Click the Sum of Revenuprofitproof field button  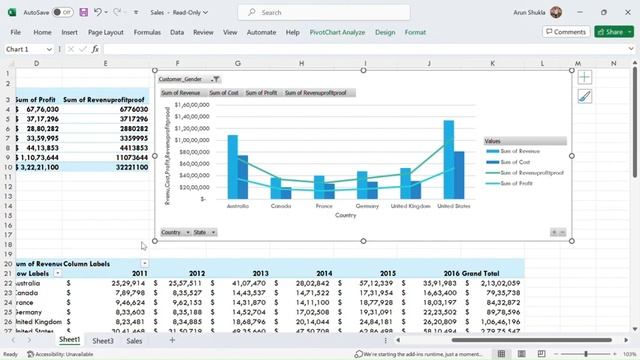[316, 93]
